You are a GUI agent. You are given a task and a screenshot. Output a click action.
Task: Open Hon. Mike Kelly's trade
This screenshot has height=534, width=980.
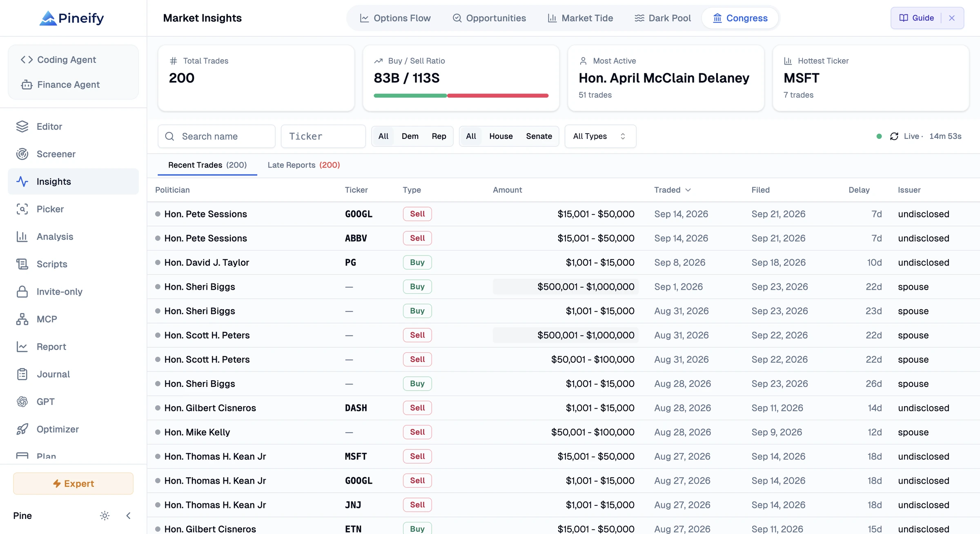click(x=563, y=432)
